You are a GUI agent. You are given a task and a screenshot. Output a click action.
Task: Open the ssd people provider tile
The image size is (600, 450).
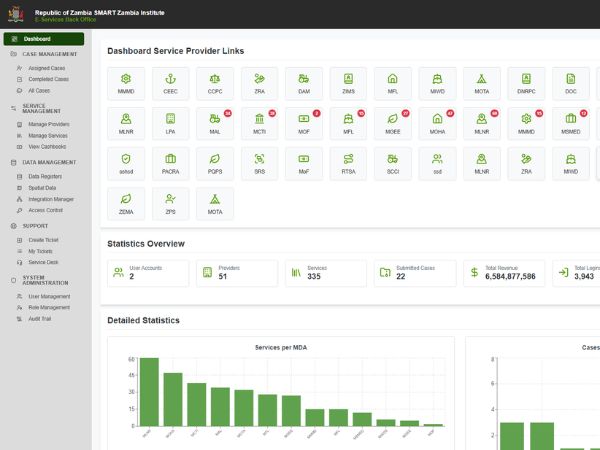point(437,164)
